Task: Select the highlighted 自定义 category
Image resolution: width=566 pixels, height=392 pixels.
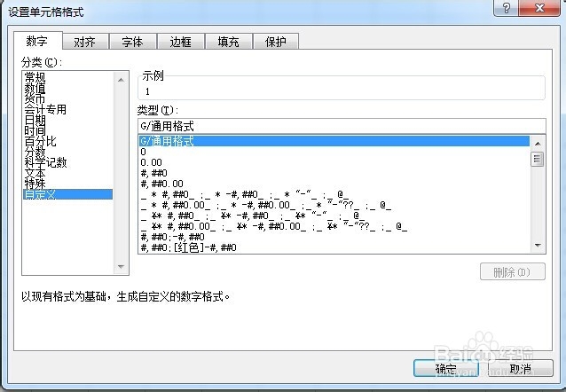Action: point(67,194)
